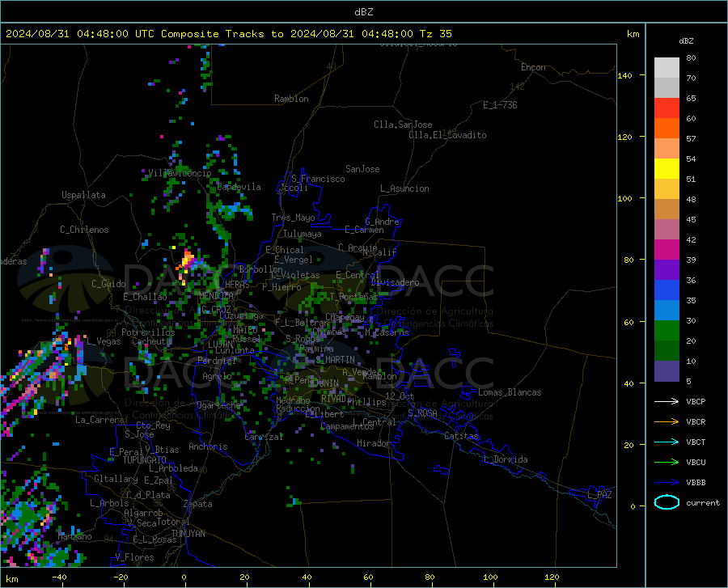Click the SanJose label
Viewport: 728px width, 588px height.
click(x=362, y=169)
